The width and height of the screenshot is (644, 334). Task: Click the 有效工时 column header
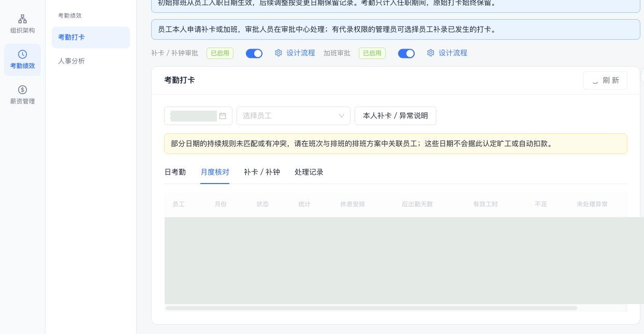[x=486, y=204]
